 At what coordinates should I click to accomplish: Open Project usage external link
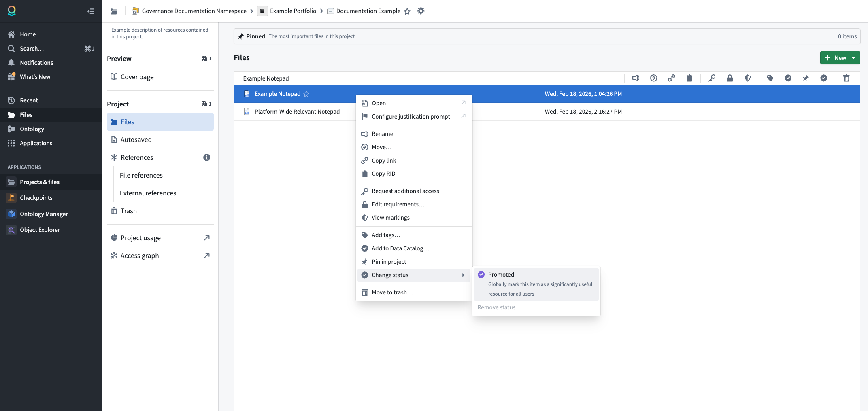pos(160,238)
